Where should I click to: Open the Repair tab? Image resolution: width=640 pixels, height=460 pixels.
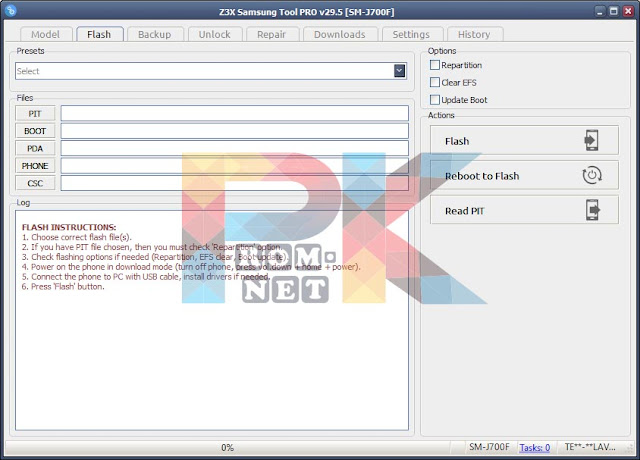pos(271,34)
